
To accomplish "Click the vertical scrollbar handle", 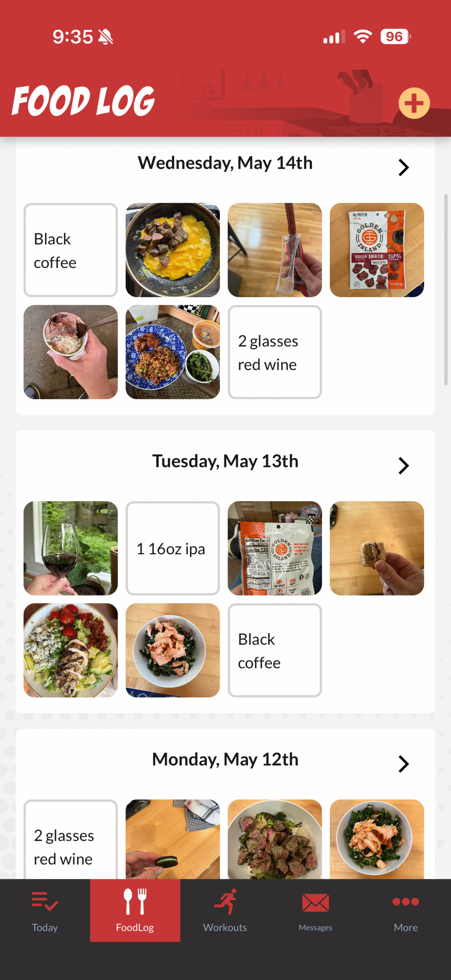I will [446, 289].
